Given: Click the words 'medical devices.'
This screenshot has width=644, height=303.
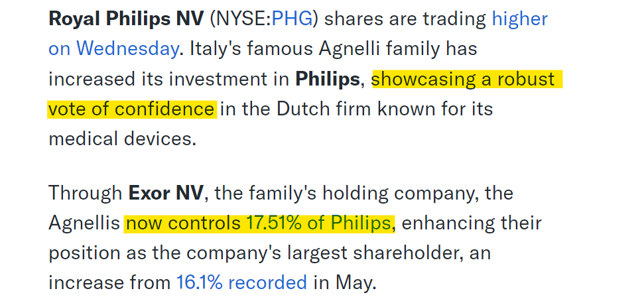Looking at the screenshot, I should click(123, 139).
